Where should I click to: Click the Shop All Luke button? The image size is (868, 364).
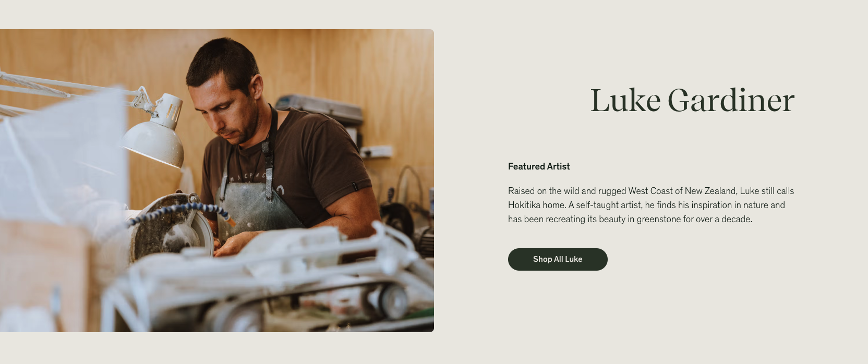pyautogui.click(x=558, y=259)
